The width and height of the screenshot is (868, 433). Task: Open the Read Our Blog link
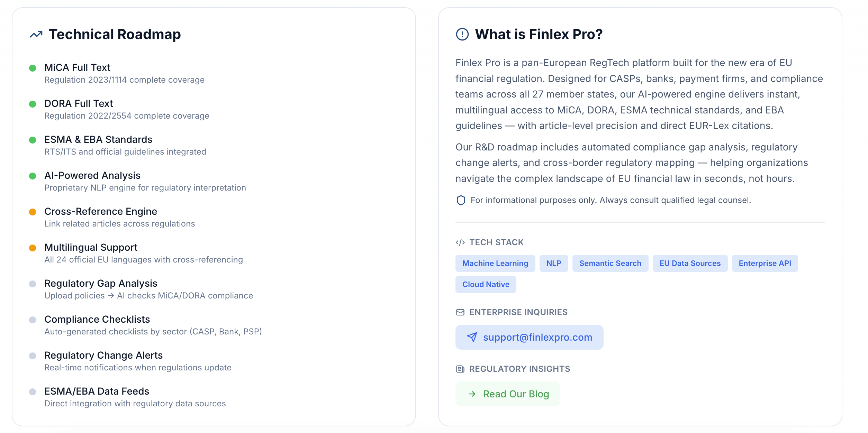pos(516,394)
